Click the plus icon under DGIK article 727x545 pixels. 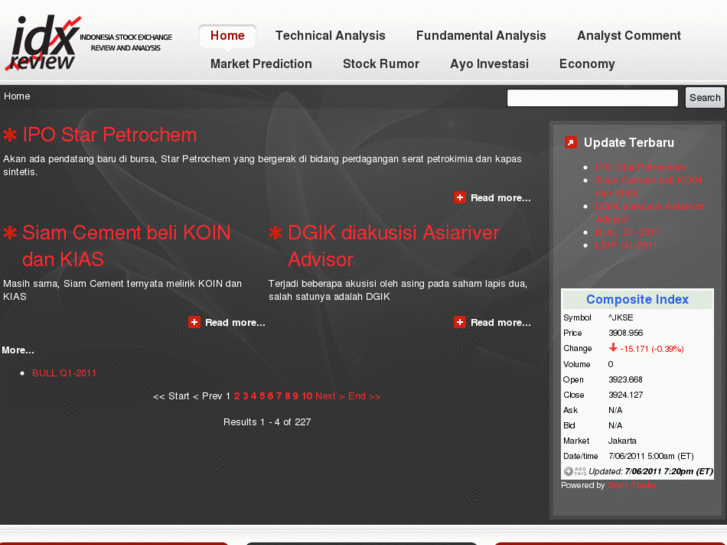coord(459,322)
